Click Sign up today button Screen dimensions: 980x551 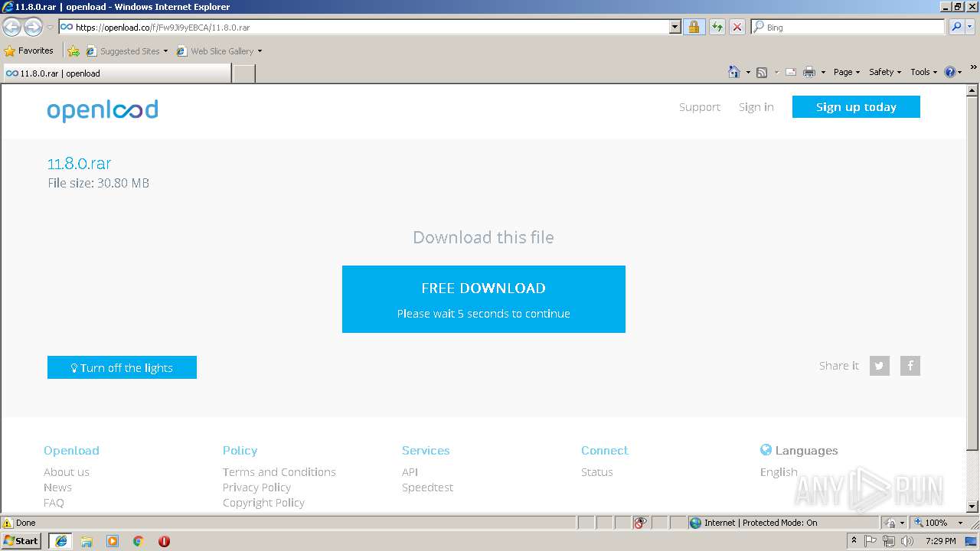point(856,107)
